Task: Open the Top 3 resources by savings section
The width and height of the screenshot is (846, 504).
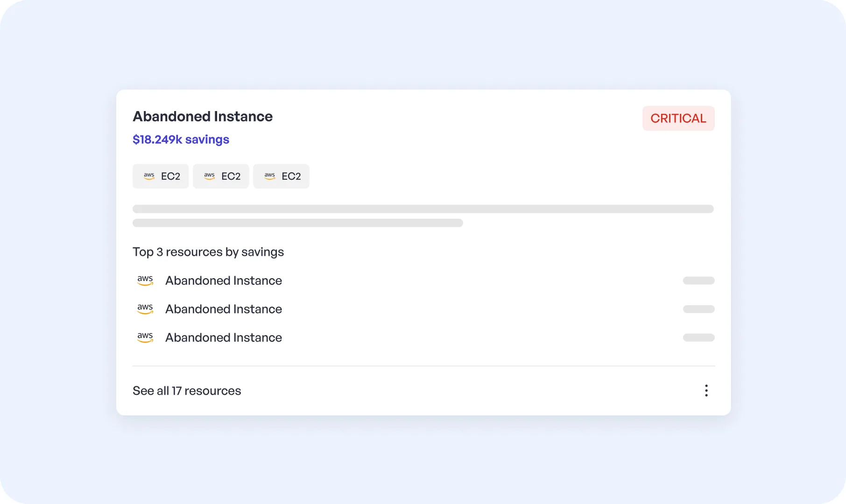Action: point(208,252)
